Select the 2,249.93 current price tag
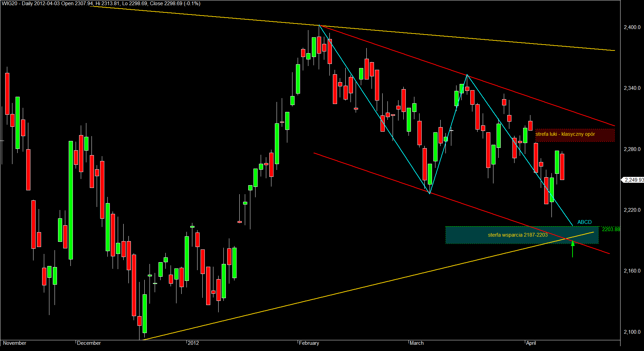The image size is (644, 351). (x=633, y=180)
